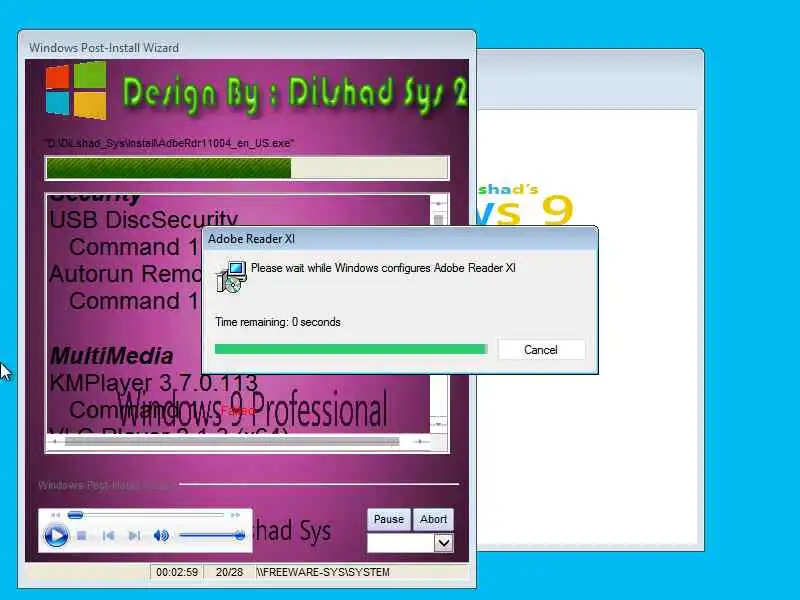Click the 20/28 progress counter
The height and width of the screenshot is (600, 800).
[229, 572]
